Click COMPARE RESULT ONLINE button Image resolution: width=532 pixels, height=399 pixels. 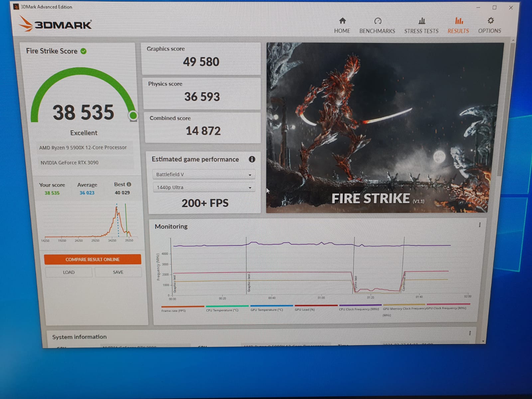point(92,259)
